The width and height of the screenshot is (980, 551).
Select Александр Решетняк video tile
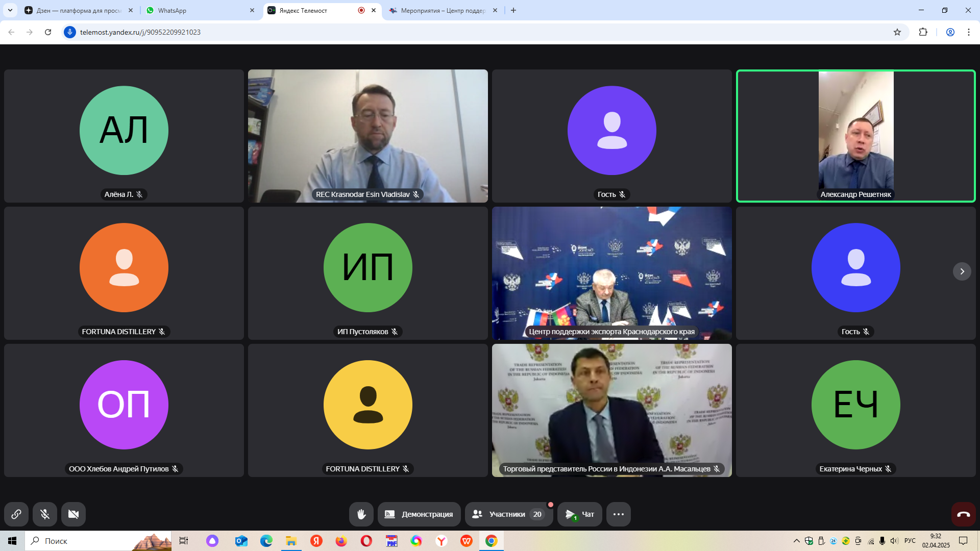tap(856, 136)
